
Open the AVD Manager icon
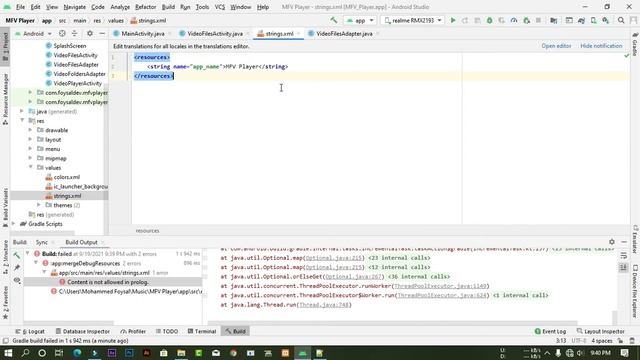click(593, 20)
